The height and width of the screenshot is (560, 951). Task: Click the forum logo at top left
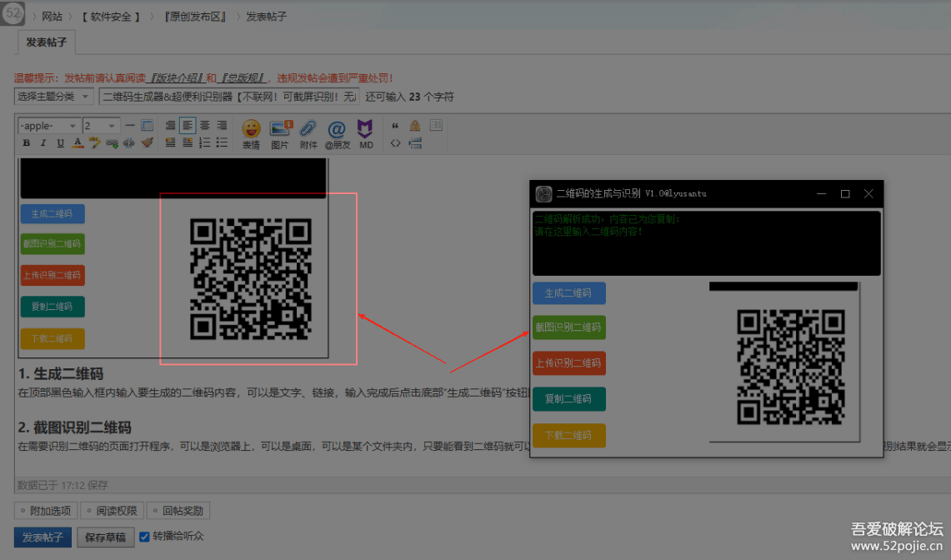point(13,12)
